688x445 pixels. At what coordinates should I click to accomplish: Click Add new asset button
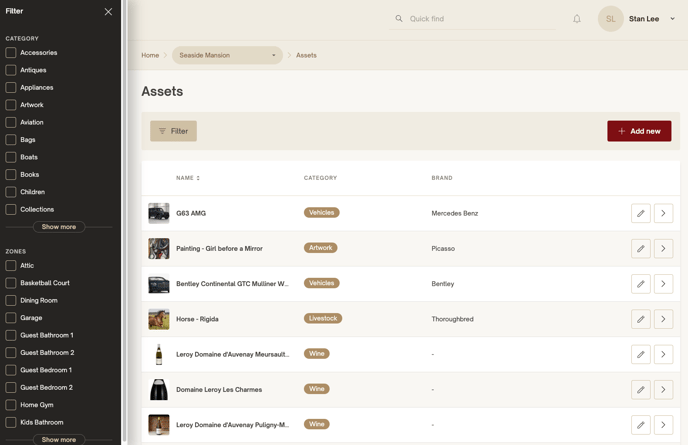(639, 131)
